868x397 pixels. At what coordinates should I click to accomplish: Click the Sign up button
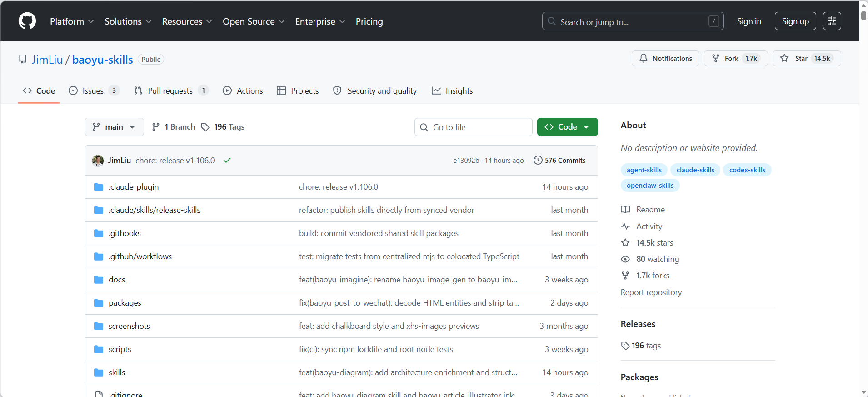point(795,21)
